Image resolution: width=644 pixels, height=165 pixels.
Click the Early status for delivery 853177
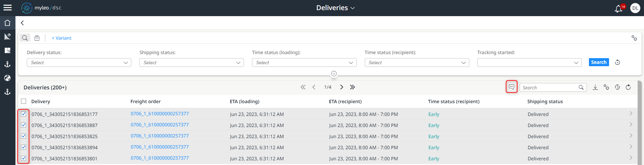click(x=434, y=114)
